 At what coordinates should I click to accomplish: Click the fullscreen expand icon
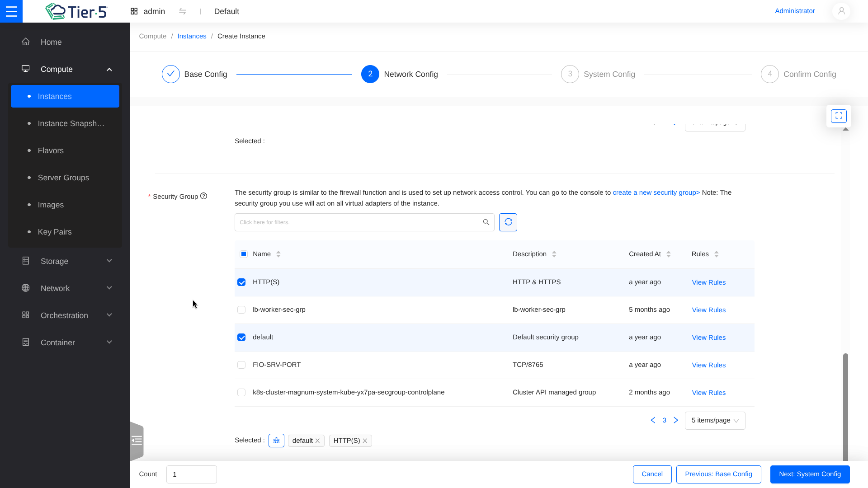pos(839,116)
